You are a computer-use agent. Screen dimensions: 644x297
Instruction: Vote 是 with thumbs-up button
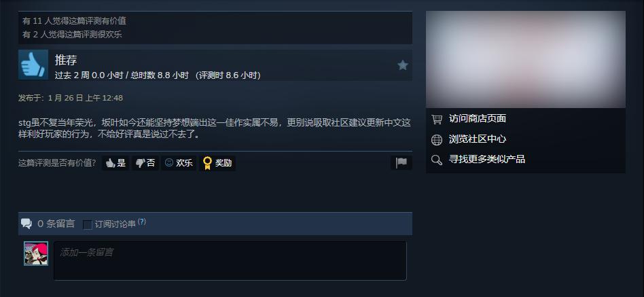pyautogui.click(x=115, y=163)
